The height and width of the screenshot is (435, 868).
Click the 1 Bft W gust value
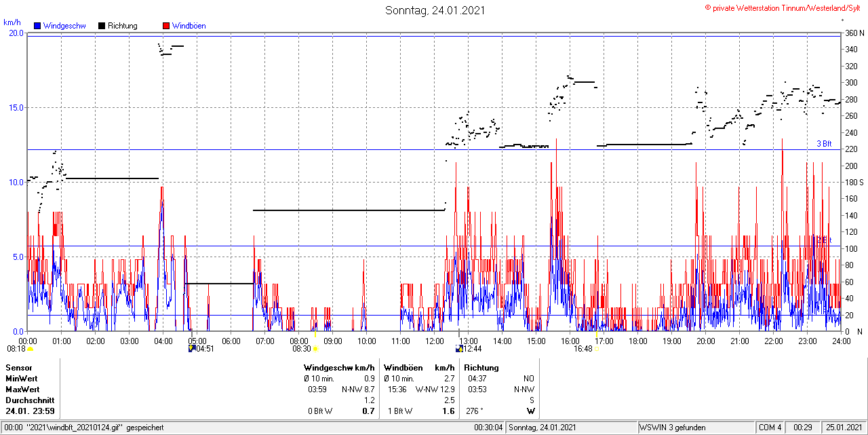click(401, 411)
